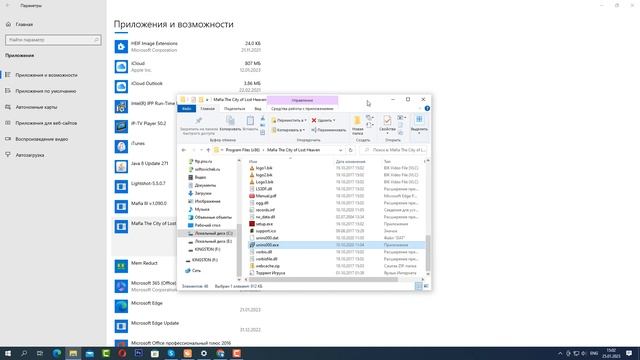The image size is (640, 360).
Task: Click the red Удалить button
Action: tap(323, 120)
